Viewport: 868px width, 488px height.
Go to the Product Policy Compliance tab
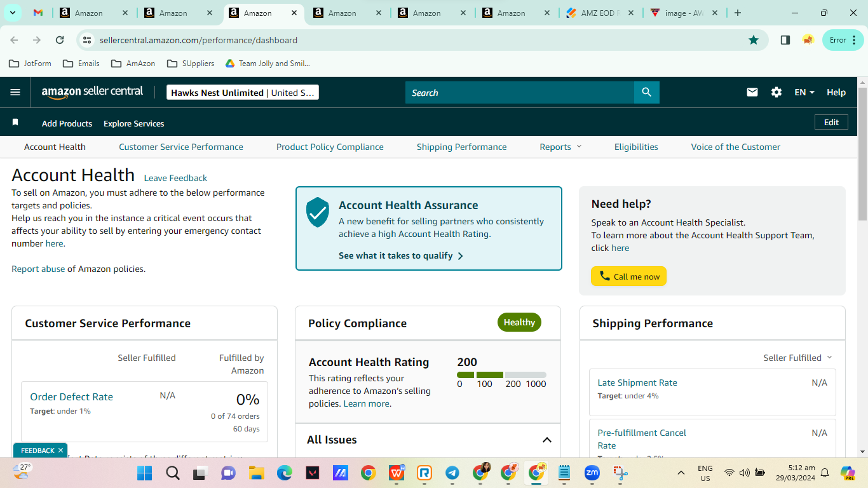(x=330, y=147)
